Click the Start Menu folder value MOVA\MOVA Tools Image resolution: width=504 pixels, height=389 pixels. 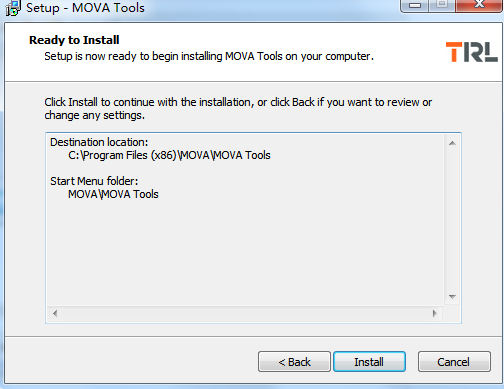(x=113, y=194)
